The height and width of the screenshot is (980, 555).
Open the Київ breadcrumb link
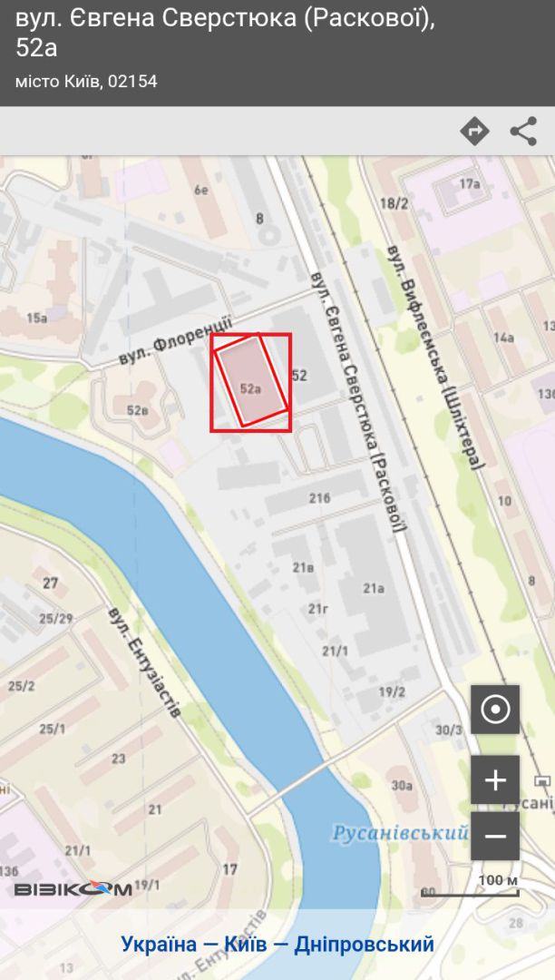[246, 944]
